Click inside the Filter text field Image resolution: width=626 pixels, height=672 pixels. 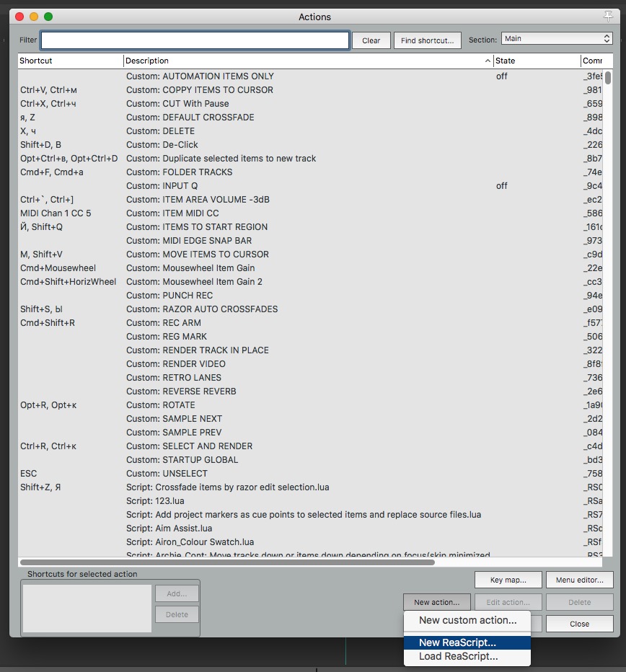tap(195, 40)
